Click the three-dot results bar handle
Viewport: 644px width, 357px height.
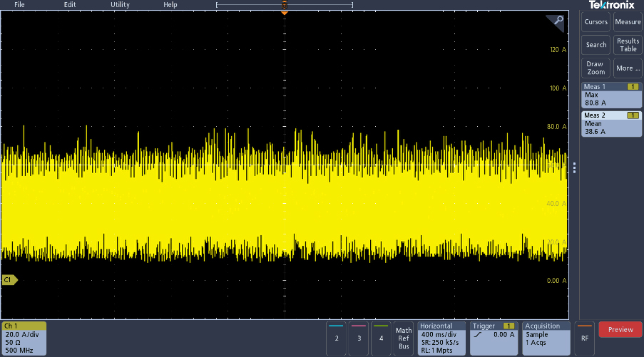[x=574, y=167]
